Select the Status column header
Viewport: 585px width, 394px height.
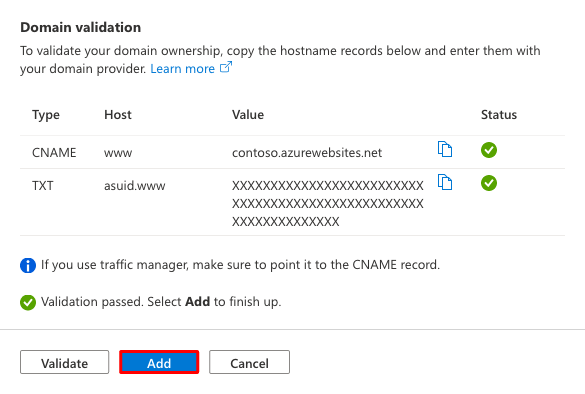click(499, 115)
